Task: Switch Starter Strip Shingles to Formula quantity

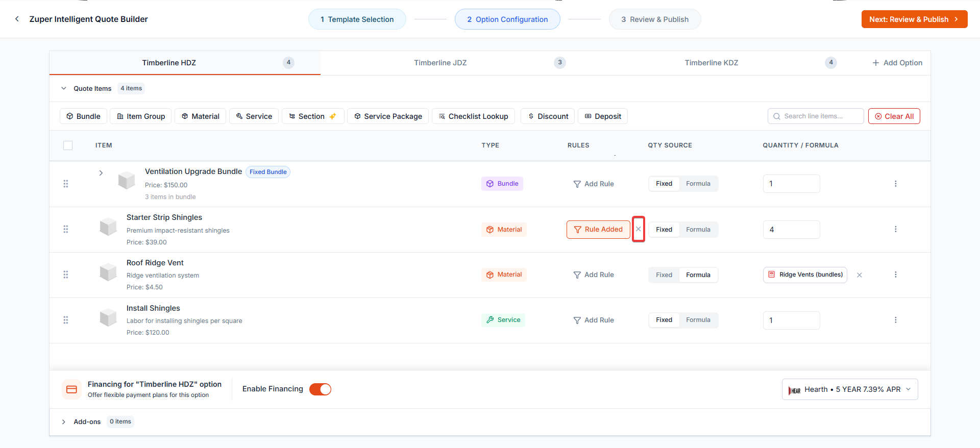Action: [698, 230]
